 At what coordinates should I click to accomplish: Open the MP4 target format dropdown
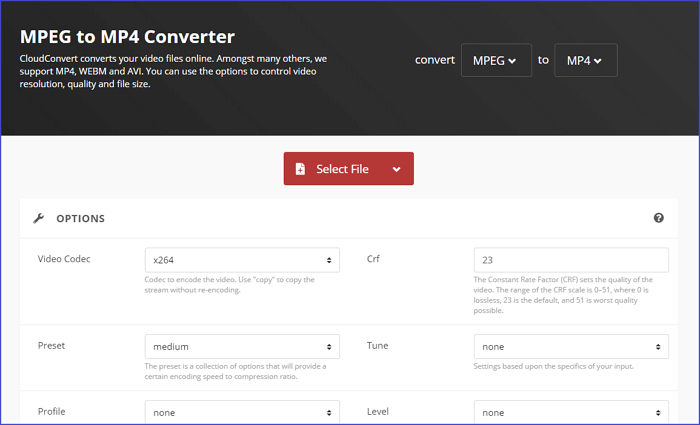[x=585, y=61]
